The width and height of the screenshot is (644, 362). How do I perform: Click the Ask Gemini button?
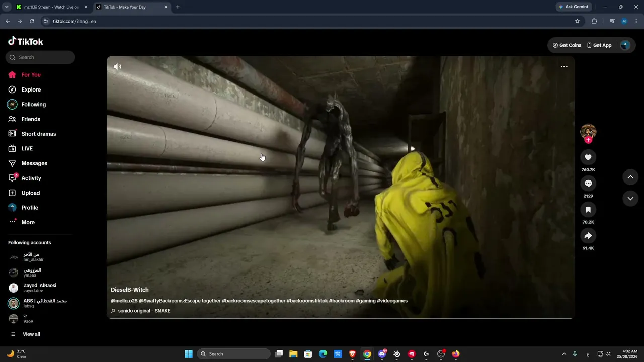573,7
